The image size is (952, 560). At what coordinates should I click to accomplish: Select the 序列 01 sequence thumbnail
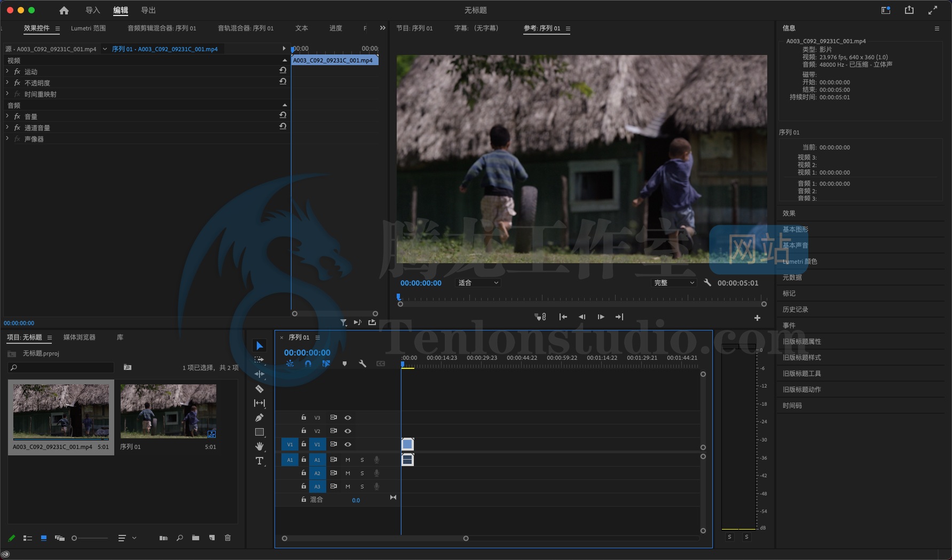point(168,412)
